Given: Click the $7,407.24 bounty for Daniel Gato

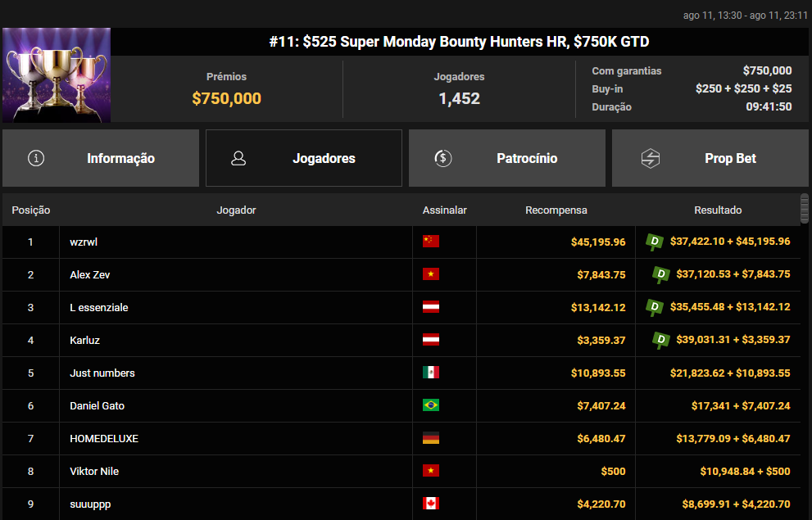Looking at the screenshot, I should [601, 405].
